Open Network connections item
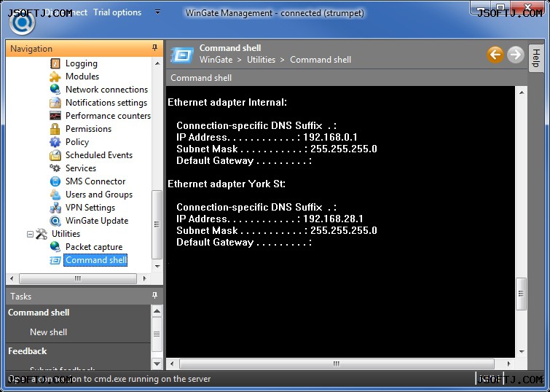The height and width of the screenshot is (392, 550). (x=106, y=90)
